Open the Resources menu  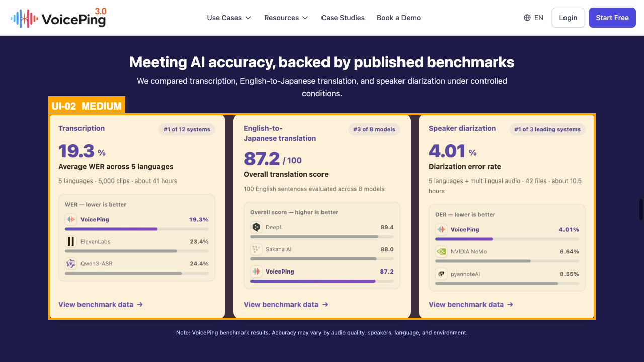click(x=286, y=18)
